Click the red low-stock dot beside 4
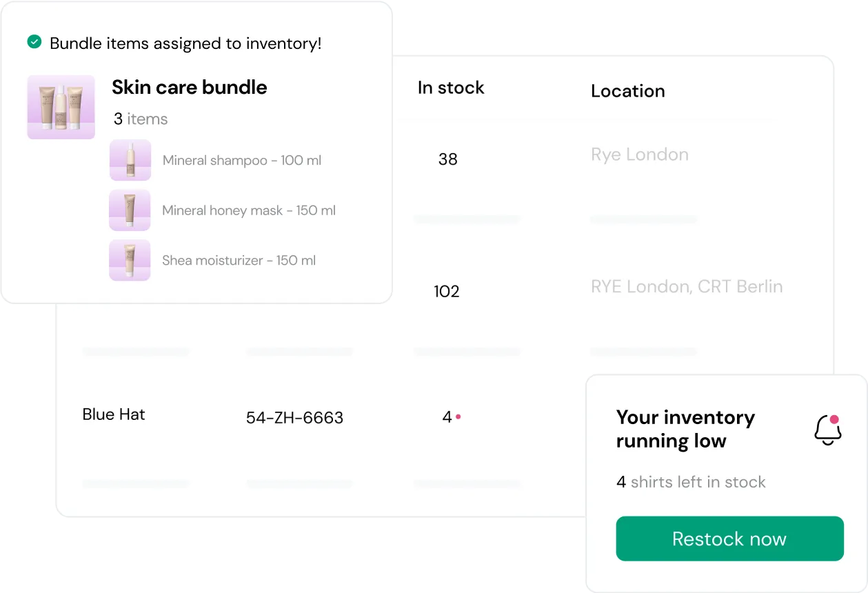Viewport: 868px width, 593px height. (458, 416)
